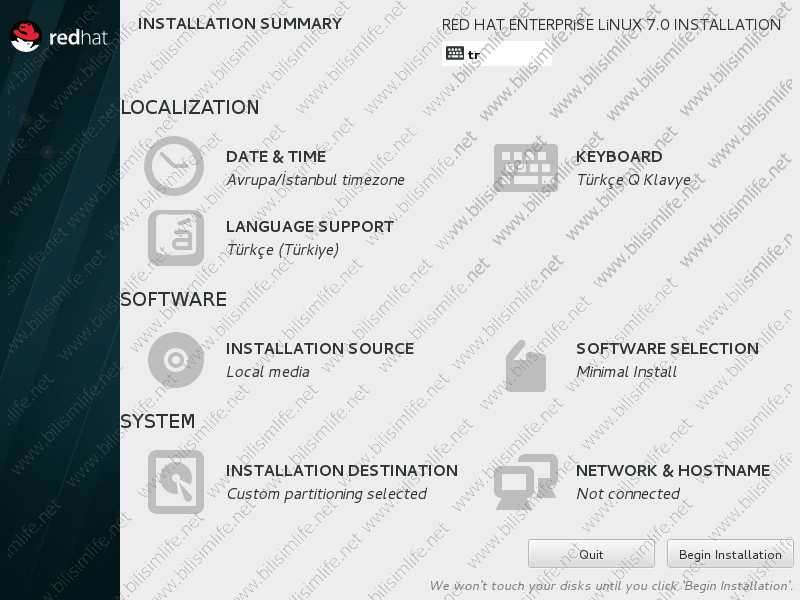
Task: Switch layout via the tr keyboard indicator
Action: click(497, 54)
